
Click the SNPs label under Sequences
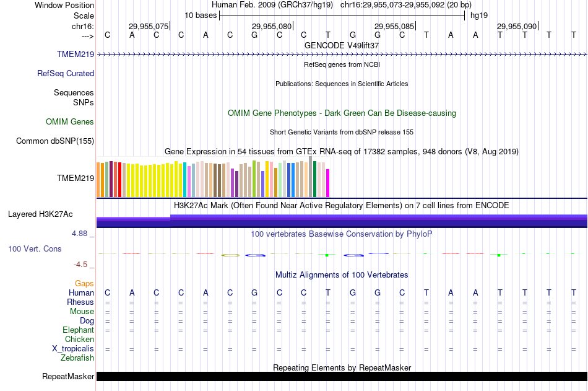[x=84, y=102]
